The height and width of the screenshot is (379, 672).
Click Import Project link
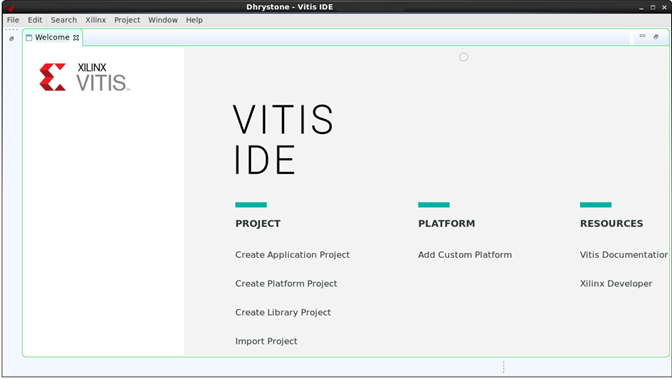266,341
